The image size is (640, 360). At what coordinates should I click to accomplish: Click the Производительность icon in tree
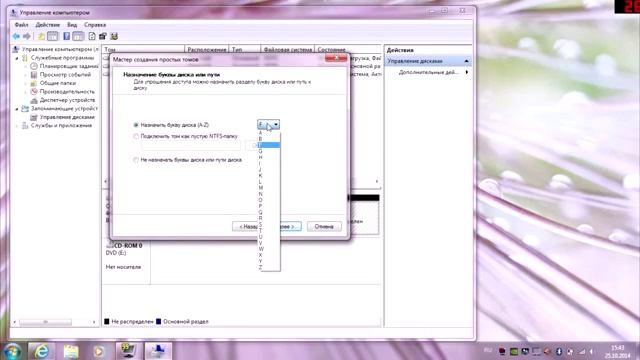click(x=34, y=92)
